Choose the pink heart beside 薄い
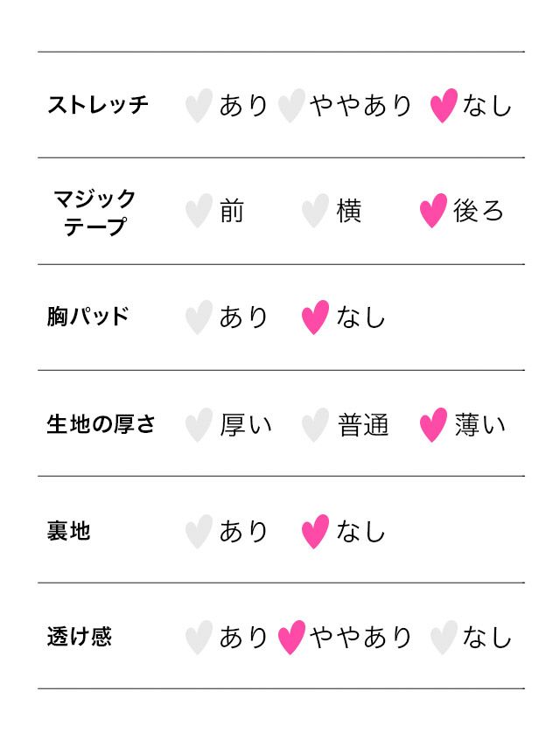Screen dimensions: 560x747 tap(433, 425)
